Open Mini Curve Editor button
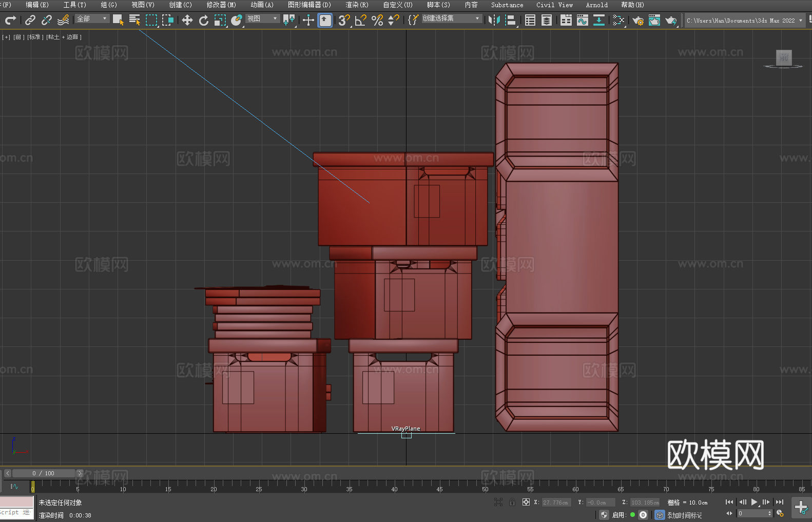The height and width of the screenshot is (522, 812). pyautogui.click(x=14, y=486)
